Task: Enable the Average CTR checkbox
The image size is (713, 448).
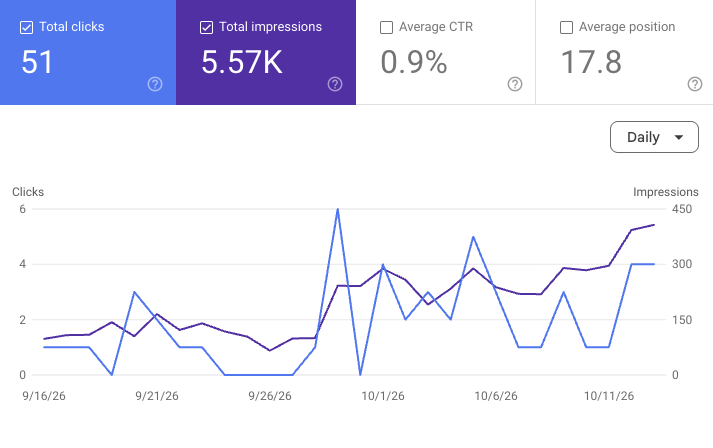Action: point(387,27)
